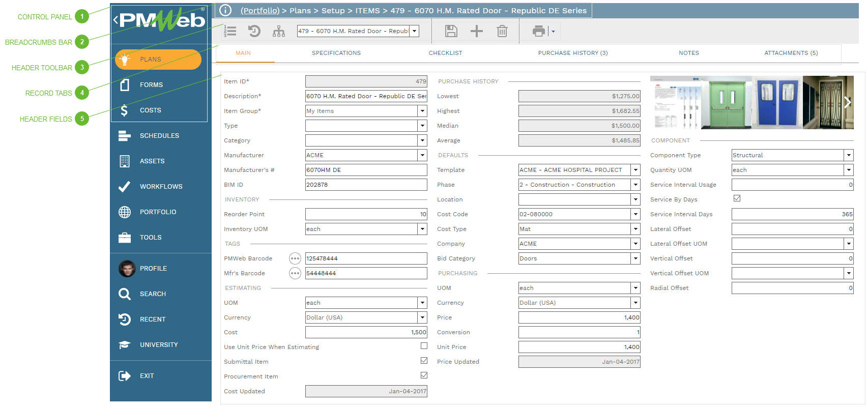Click the trash can delete icon
868x407 pixels.
(502, 32)
